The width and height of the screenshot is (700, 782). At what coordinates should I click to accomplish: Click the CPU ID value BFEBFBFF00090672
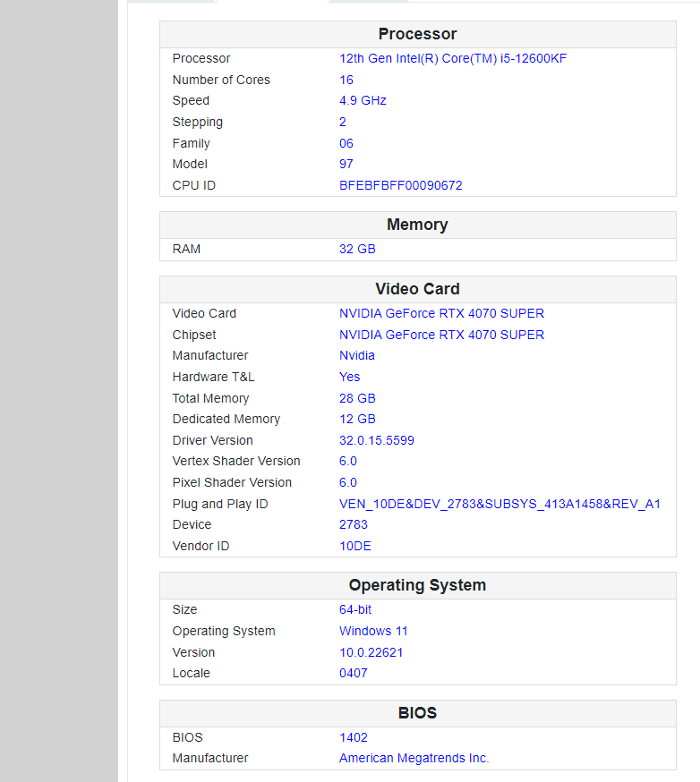400,185
